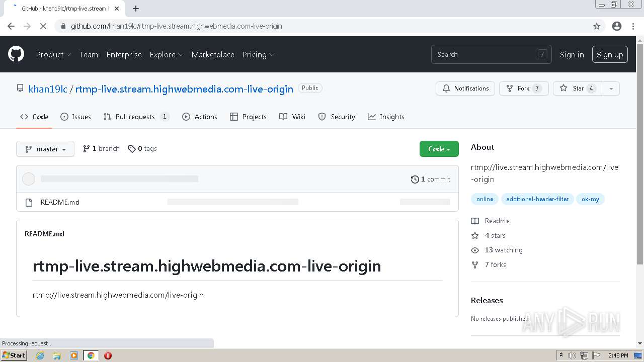View the 1 commit link

pyautogui.click(x=431, y=179)
